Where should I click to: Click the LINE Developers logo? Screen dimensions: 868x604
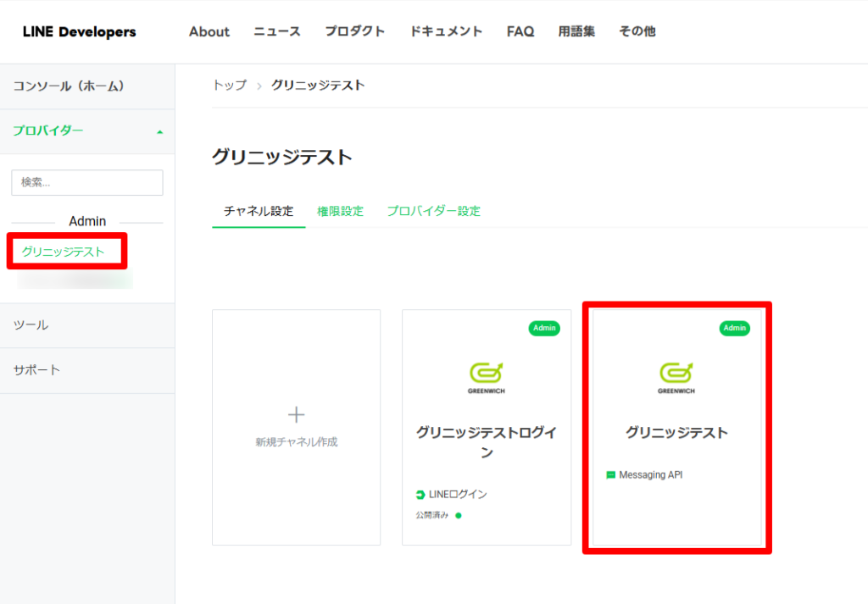click(x=79, y=31)
